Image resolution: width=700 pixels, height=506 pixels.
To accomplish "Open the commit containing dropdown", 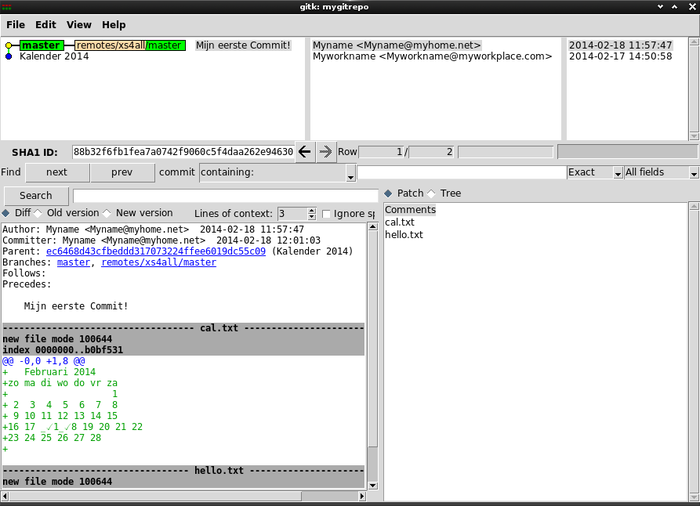I will point(277,172).
